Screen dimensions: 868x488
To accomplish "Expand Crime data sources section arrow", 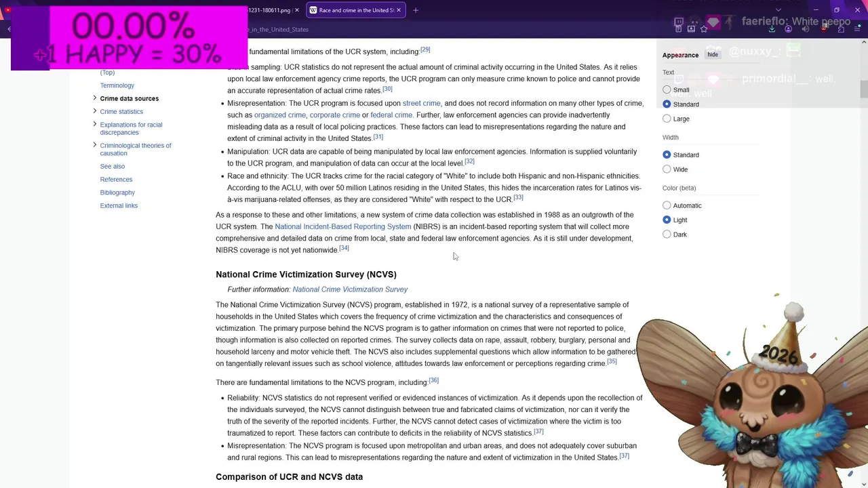I will (x=94, y=98).
